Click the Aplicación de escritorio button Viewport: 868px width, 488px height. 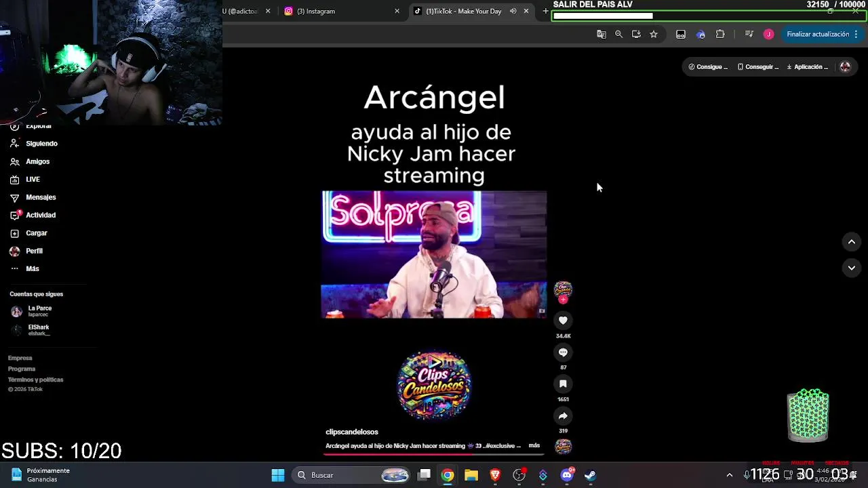pos(808,67)
